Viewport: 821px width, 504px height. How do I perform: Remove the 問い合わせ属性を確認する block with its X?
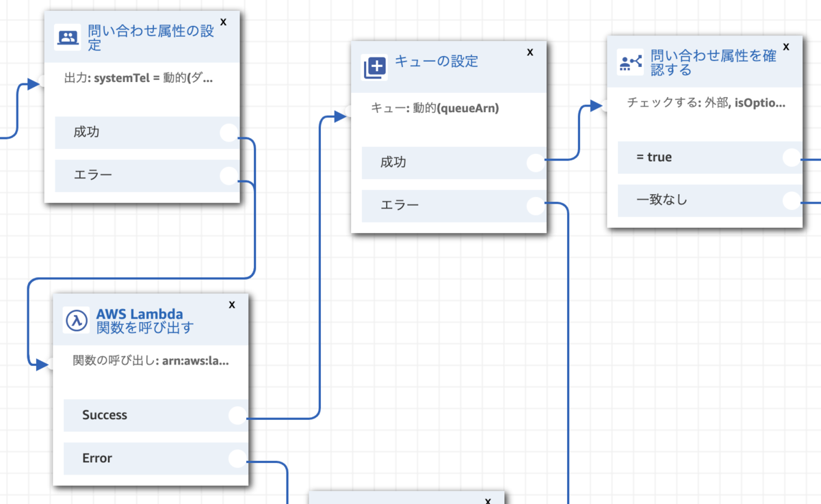point(785,47)
